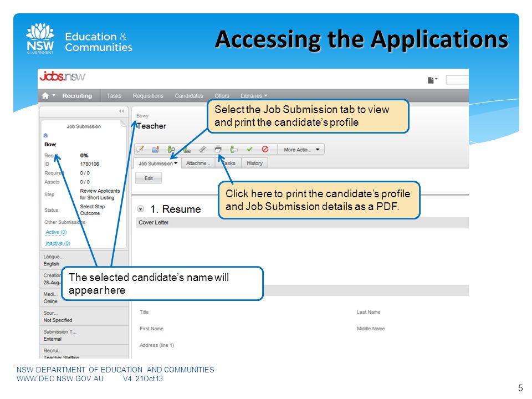
Task: Click the paperclip attach file icon
Action: (x=202, y=149)
